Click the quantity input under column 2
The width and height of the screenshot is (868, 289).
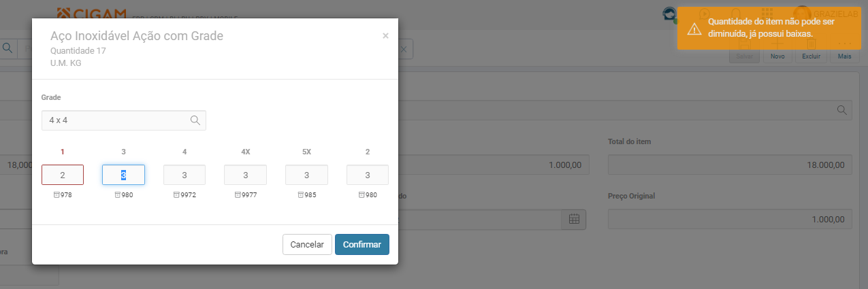[368, 175]
